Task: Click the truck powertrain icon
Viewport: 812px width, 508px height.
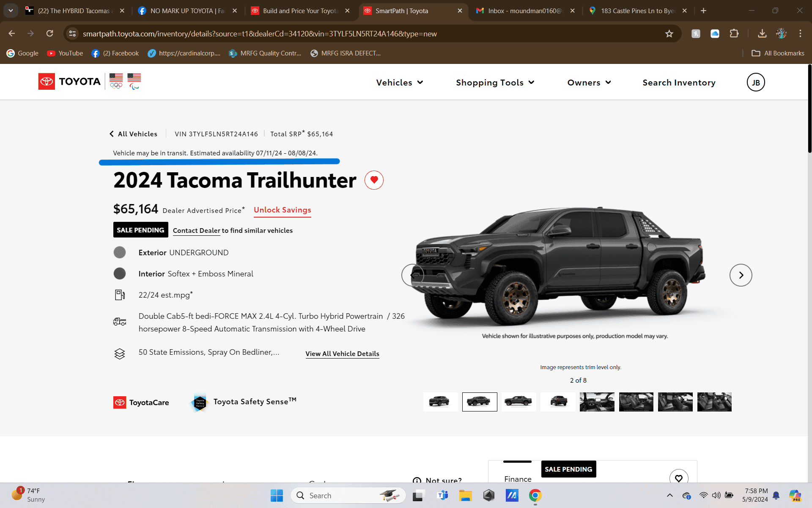Action: (x=120, y=322)
